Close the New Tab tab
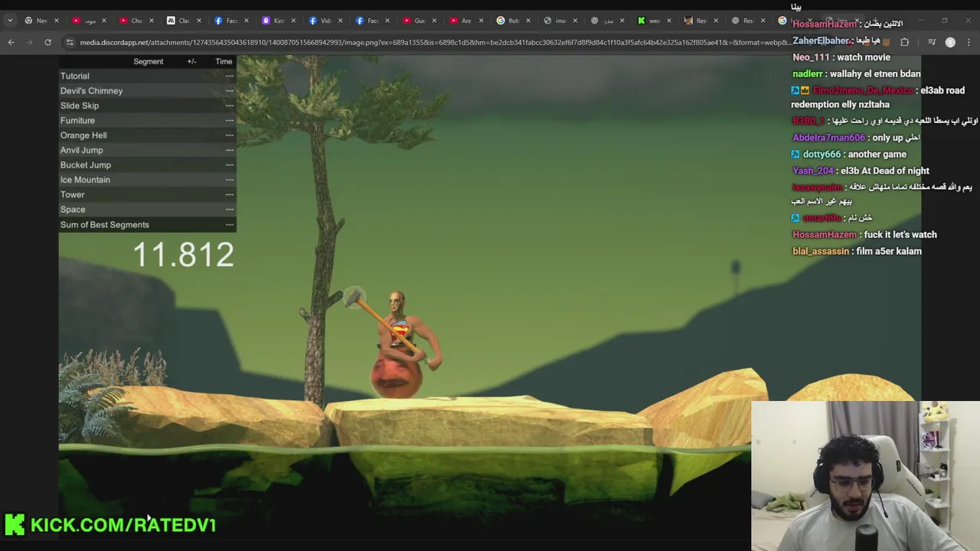The height and width of the screenshot is (551, 980). click(x=56, y=21)
